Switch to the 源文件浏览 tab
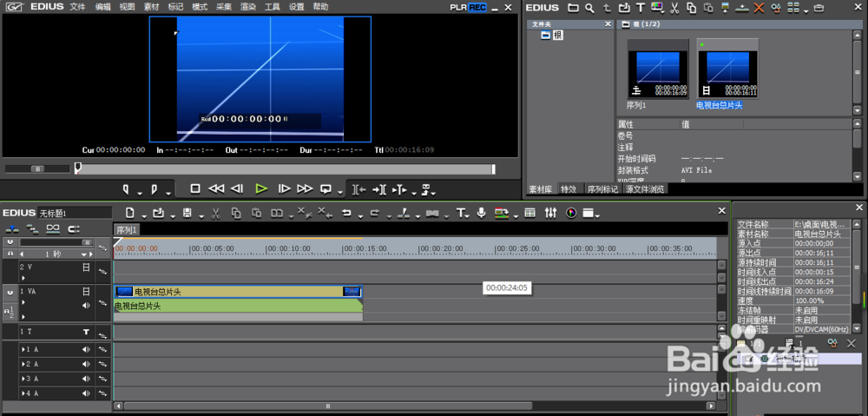Screen dimensions: 868x416 tap(644, 189)
